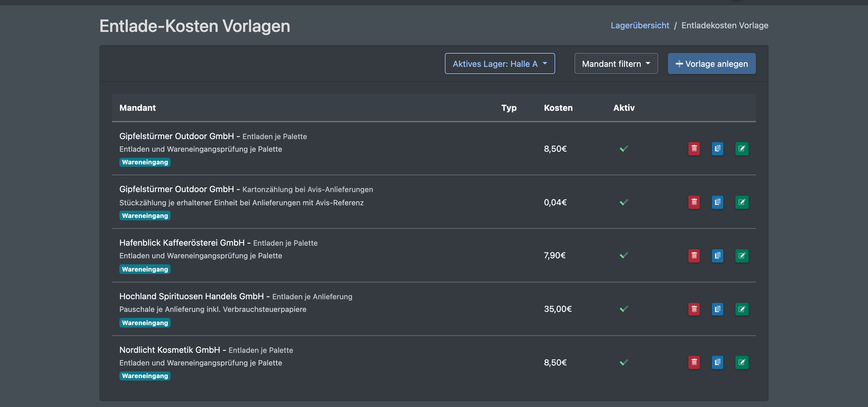868x407 pixels.
Task: Click the Kosten column header
Action: click(558, 108)
